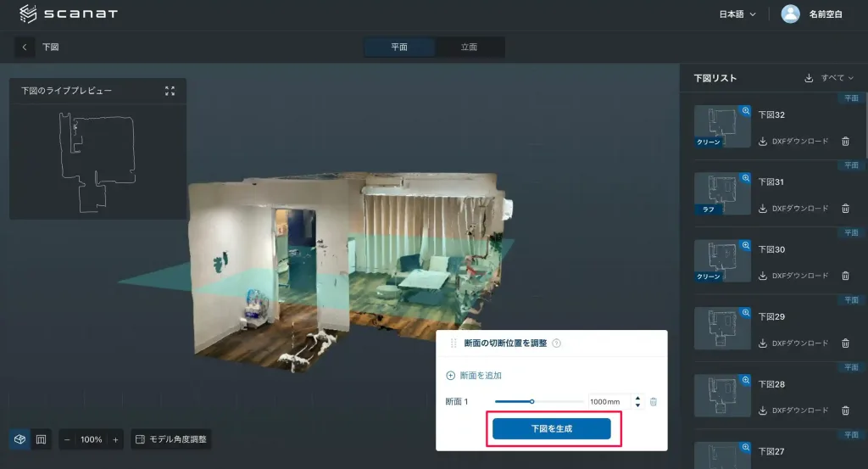Switch to the floor plan view icon

[41, 439]
